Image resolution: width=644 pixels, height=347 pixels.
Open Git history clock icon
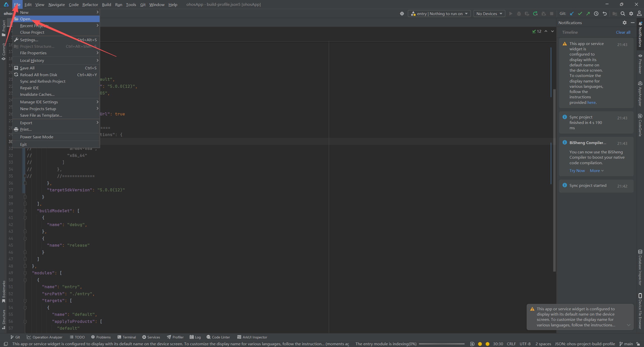coord(596,14)
